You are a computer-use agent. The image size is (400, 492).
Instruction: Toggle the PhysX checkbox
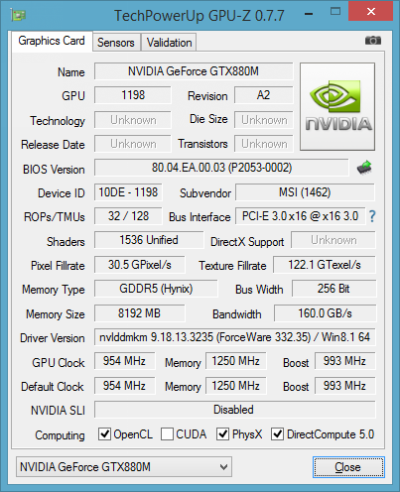click(222, 434)
